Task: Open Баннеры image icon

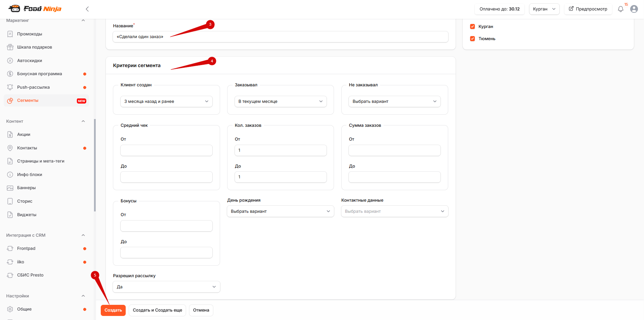Action: coord(10,188)
